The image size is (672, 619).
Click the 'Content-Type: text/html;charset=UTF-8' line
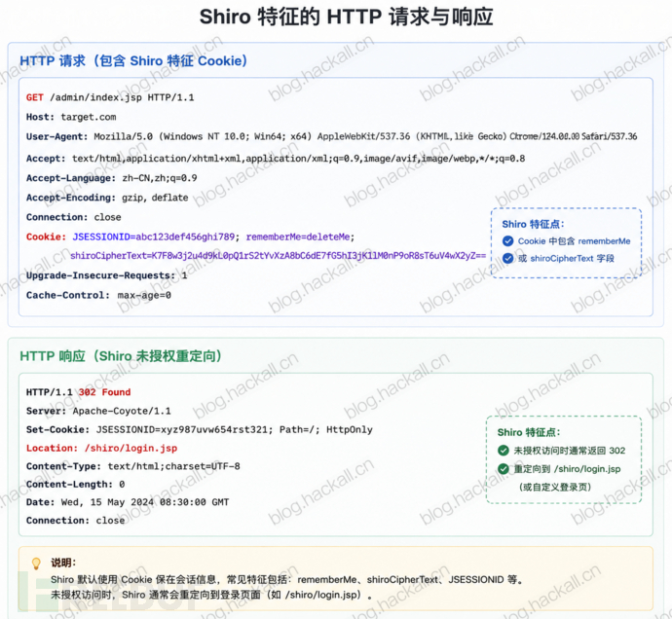(132, 466)
